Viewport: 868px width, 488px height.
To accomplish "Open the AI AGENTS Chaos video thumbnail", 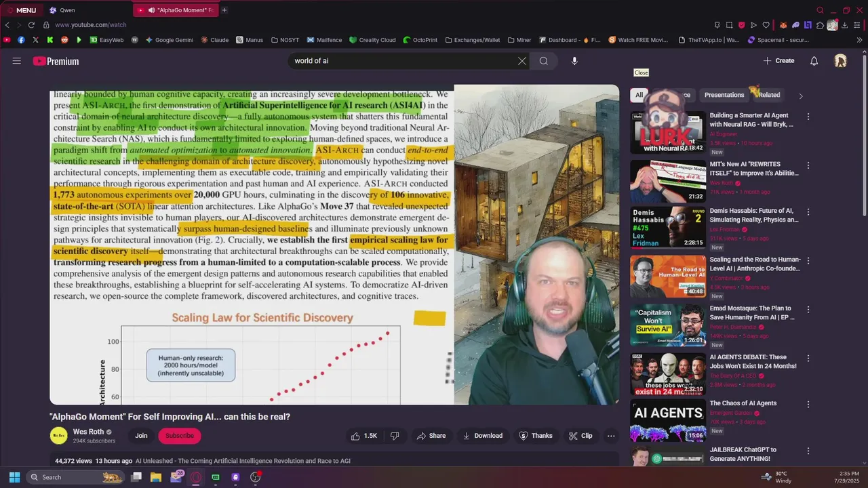I will coord(668,420).
